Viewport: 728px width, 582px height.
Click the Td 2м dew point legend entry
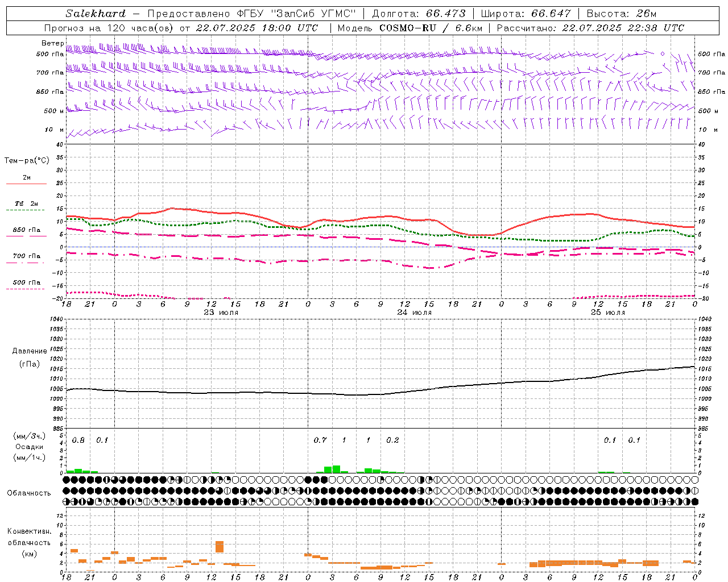26,203
